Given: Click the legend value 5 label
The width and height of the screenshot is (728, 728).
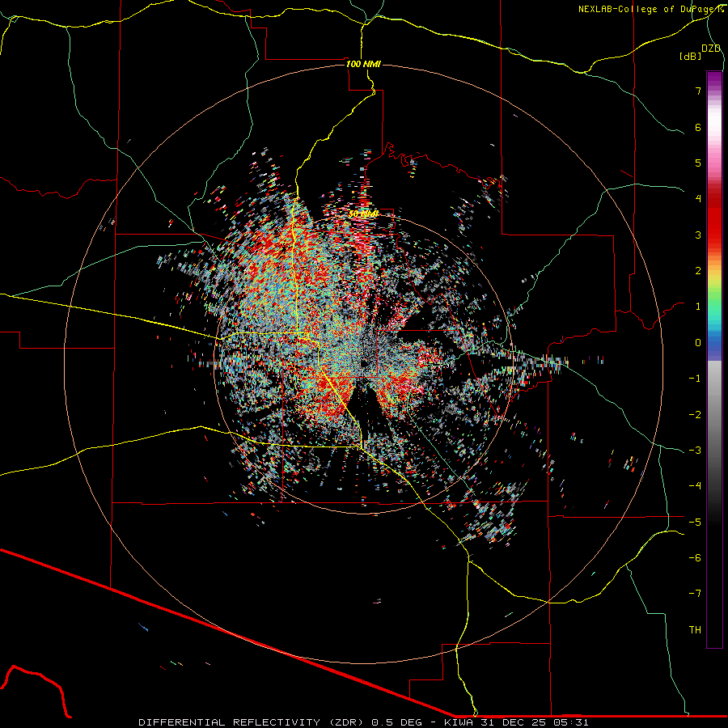Looking at the screenshot, I should click(698, 163).
